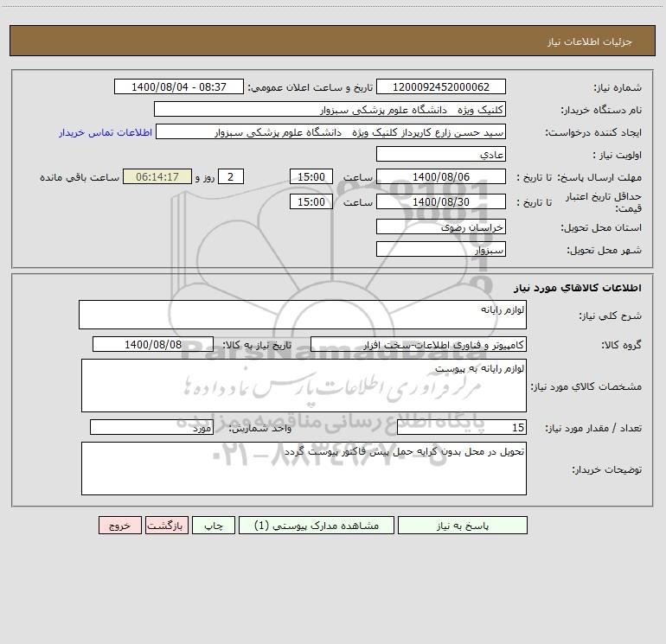
Task: Click the delivery province field 'خراسان رضوی'
Action: [x=441, y=226]
